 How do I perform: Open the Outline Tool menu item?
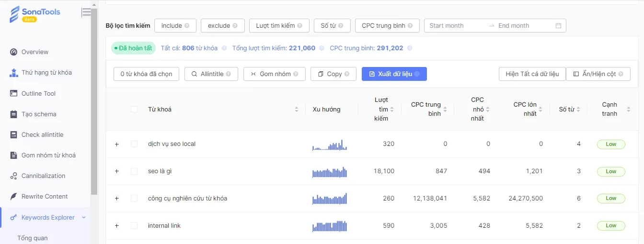pos(38,94)
